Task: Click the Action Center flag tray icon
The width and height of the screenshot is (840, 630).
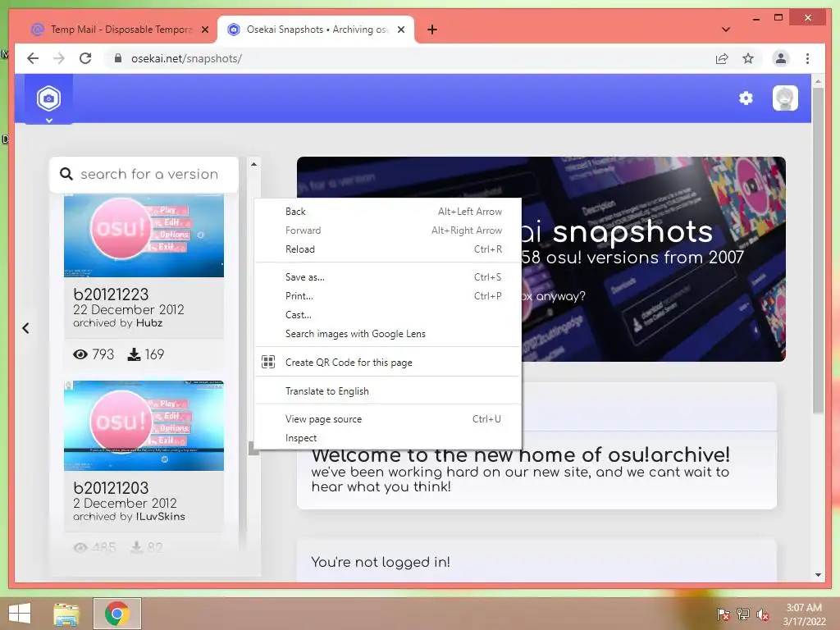Action: point(723,614)
